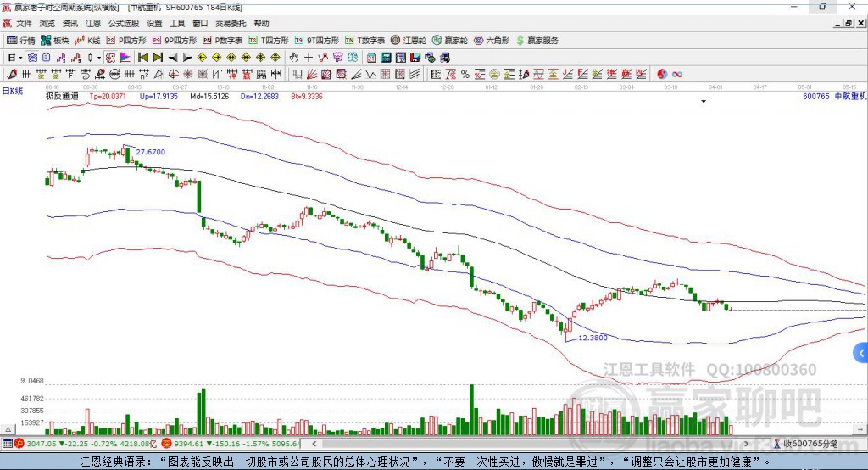The width and height of the screenshot is (868, 470).
Task: Open the calendar date icon
Action: (x=371, y=57)
